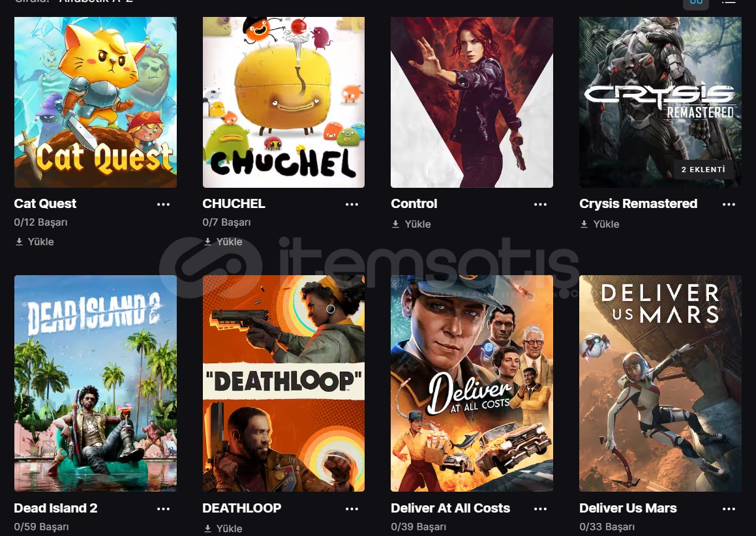The image size is (756, 536).
Task: Click the 2 EKLENTİ badge on Crysis
Action: click(x=703, y=170)
